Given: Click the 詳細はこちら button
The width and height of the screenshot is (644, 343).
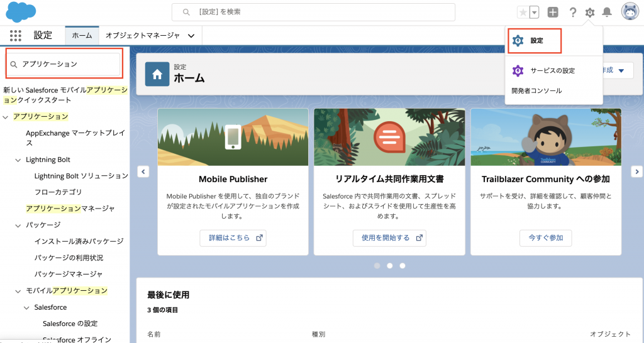Looking at the screenshot, I should (233, 238).
